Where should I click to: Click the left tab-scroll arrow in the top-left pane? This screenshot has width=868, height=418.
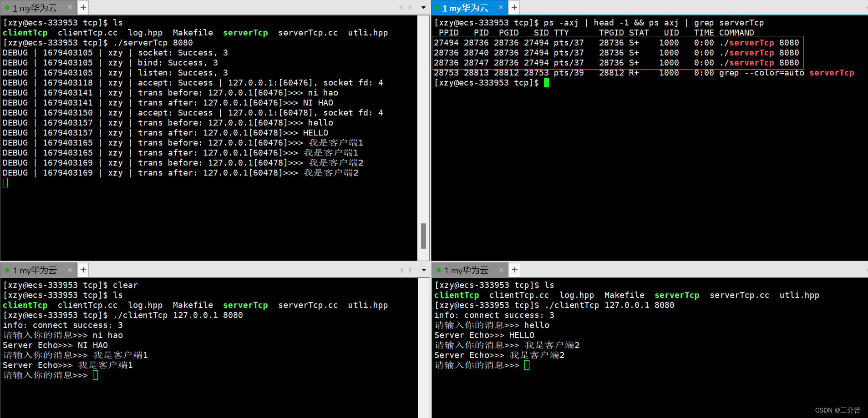[x=401, y=7]
